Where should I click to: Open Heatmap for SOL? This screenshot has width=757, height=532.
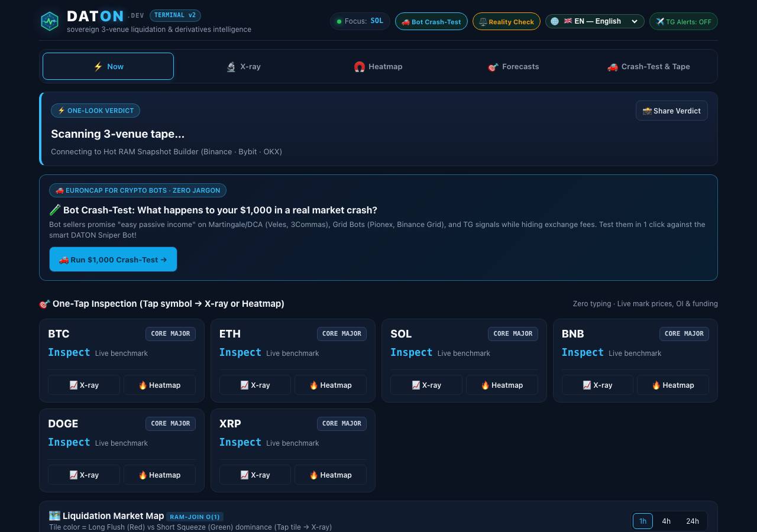502,385
